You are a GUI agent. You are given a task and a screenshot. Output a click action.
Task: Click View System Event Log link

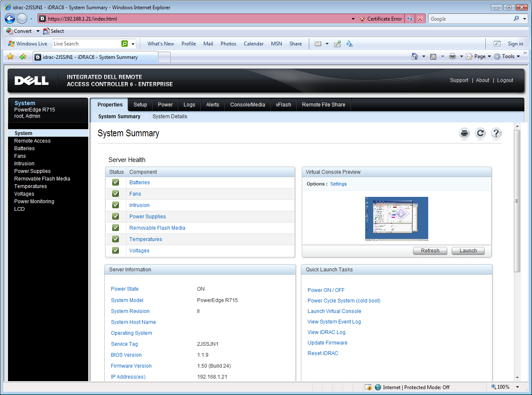point(334,322)
